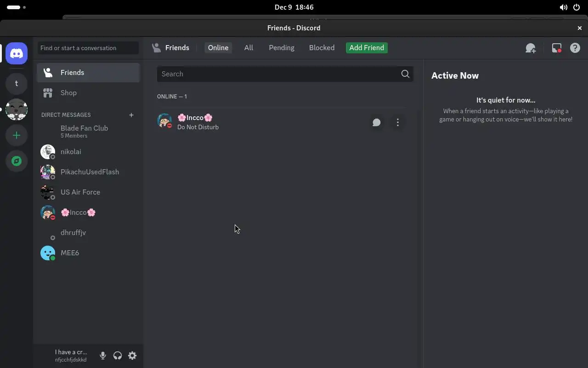Image resolution: width=588 pixels, height=368 pixels.
Task: Click US Air Force avatar
Action: click(48, 192)
